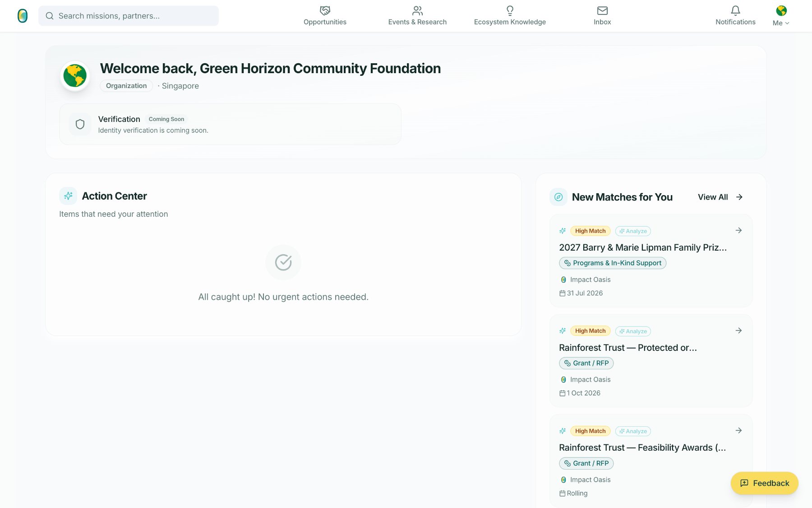Click the Coming Soon verification badge

(x=166, y=119)
